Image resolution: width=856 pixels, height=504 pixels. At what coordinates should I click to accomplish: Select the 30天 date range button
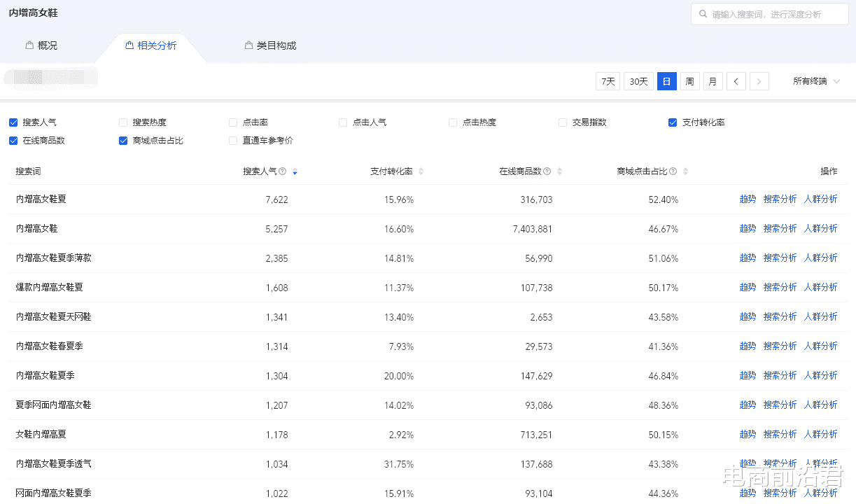coord(638,81)
